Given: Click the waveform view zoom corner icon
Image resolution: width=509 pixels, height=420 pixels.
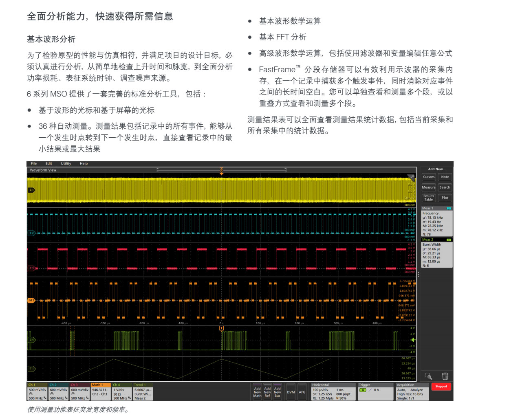Looking at the screenshot, I should click(411, 178).
